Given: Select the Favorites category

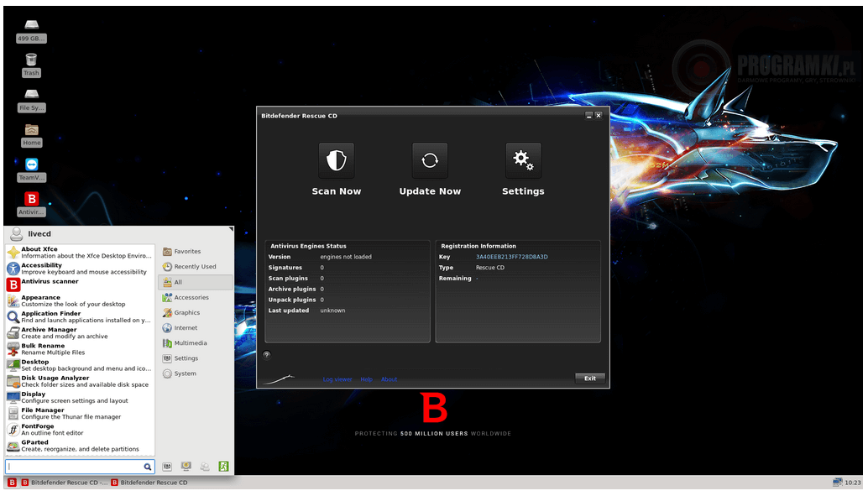Looking at the screenshot, I should coord(196,251).
